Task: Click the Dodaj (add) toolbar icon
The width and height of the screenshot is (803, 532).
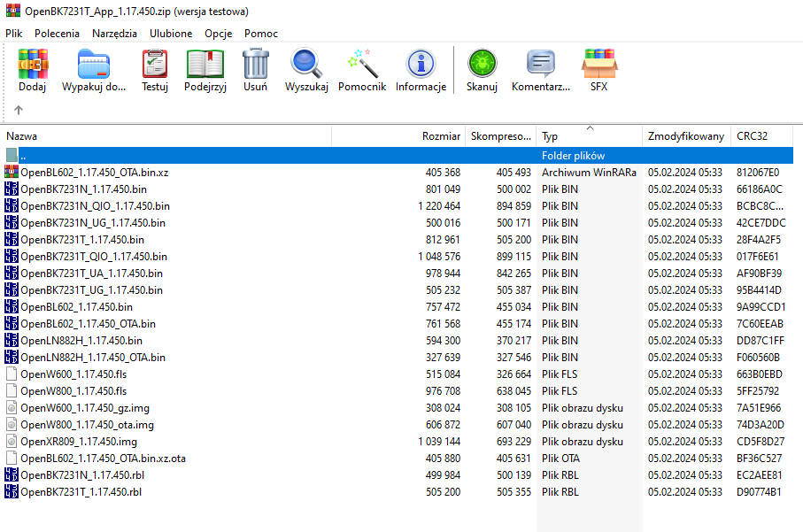Action: (32, 64)
